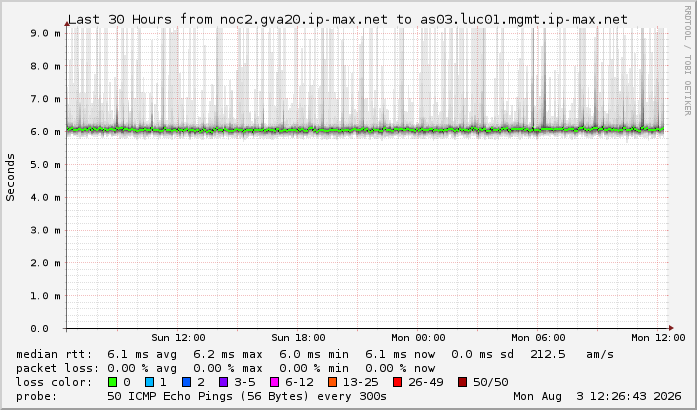Click the '2.0 m' y-axis value
The width and height of the screenshot is (697, 410).
click(45, 263)
